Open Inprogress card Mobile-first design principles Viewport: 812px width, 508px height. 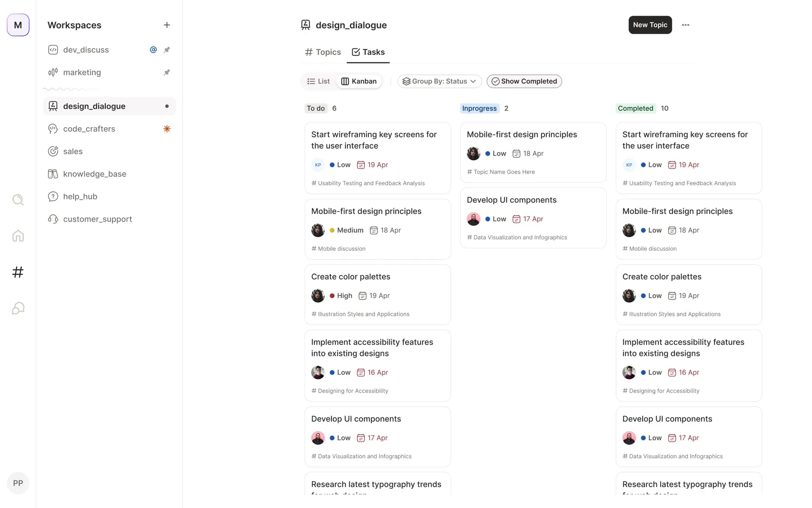point(533,152)
